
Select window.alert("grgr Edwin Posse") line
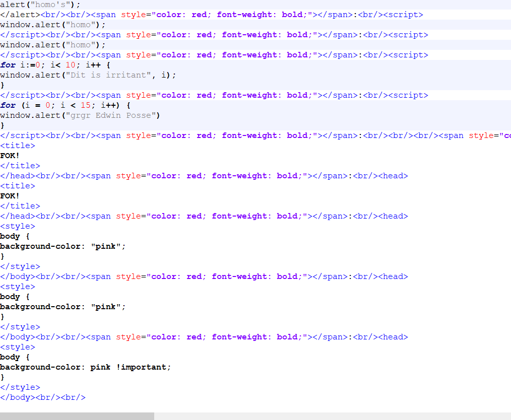(80, 115)
